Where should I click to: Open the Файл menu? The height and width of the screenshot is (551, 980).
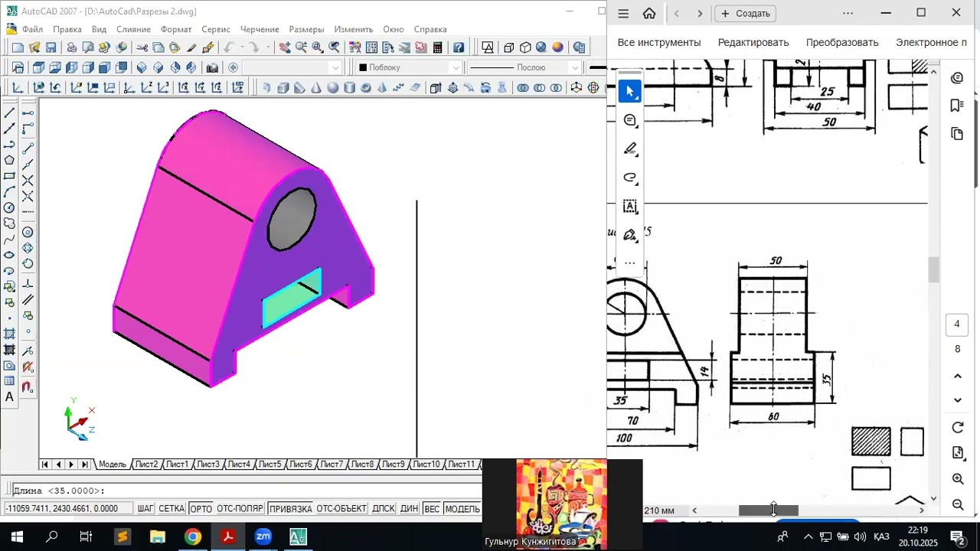(33, 29)
